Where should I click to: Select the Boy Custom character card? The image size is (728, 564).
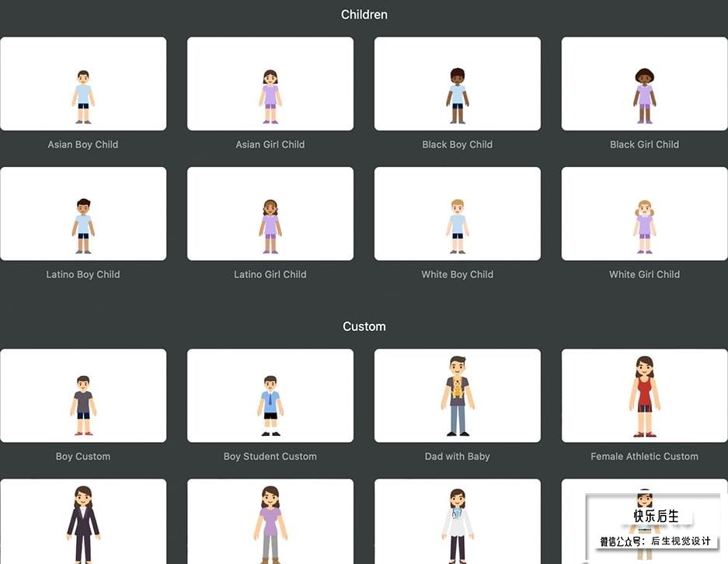(83, 395)
